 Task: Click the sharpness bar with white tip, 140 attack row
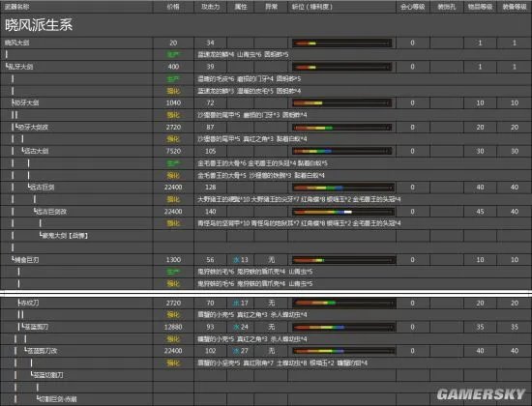coord(344,212)
